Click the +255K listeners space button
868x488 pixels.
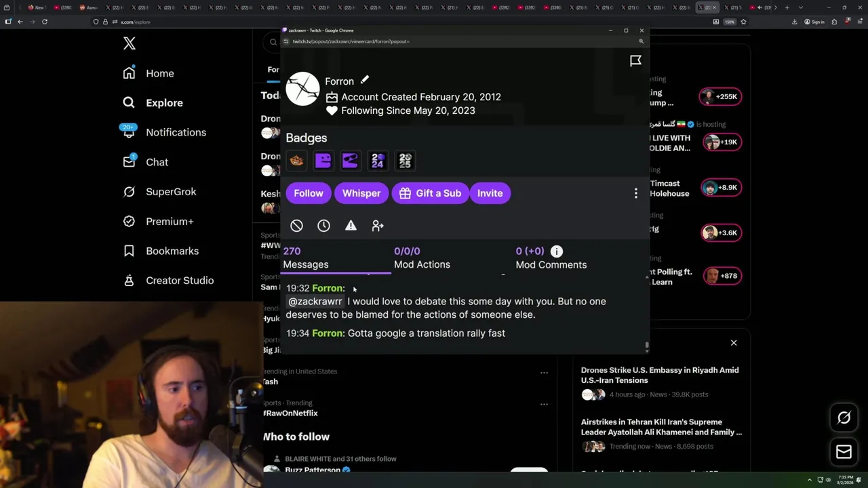click(721, 96)
